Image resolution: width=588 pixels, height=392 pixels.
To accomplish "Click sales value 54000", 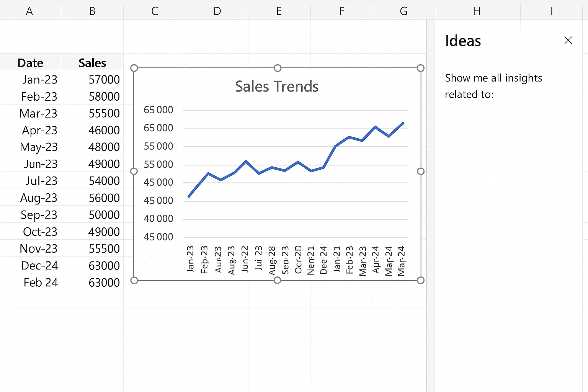I will [x=92, y=180].
